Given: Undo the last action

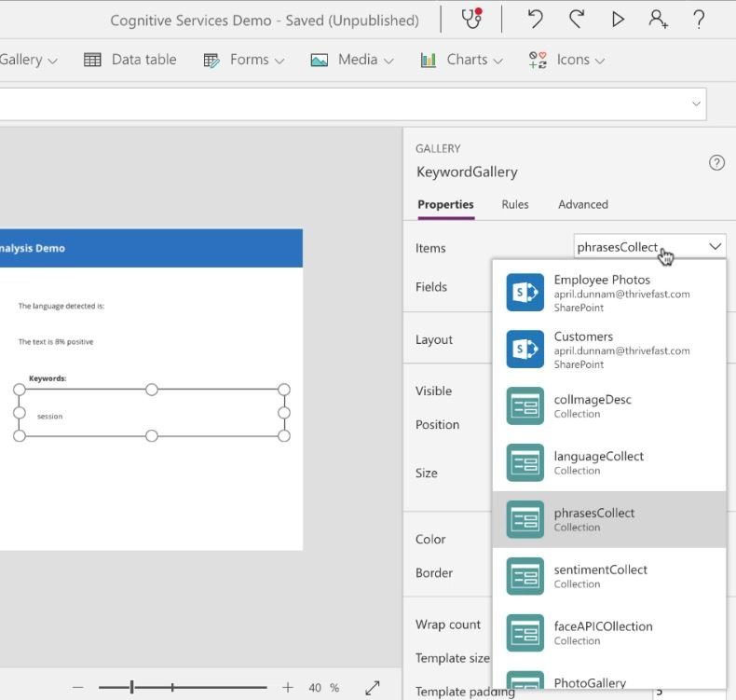Looking at the screenshot, I should [535, 20].
